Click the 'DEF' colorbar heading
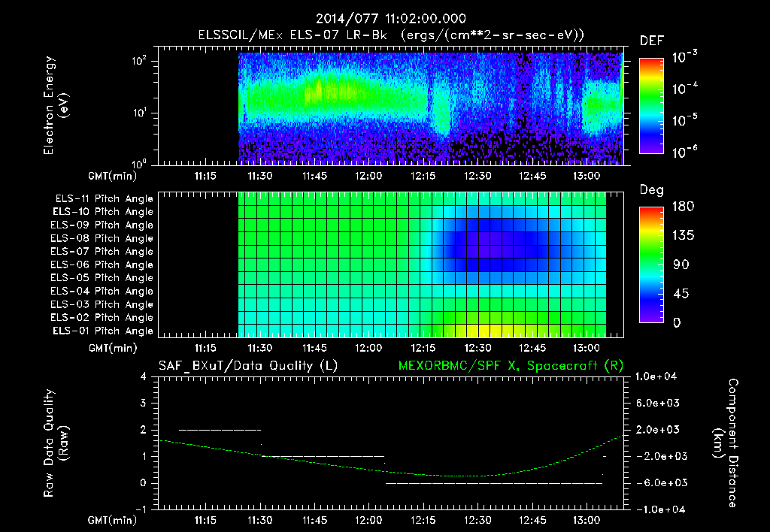The width and height of the screenshot is (770, 532). (652, 41)
